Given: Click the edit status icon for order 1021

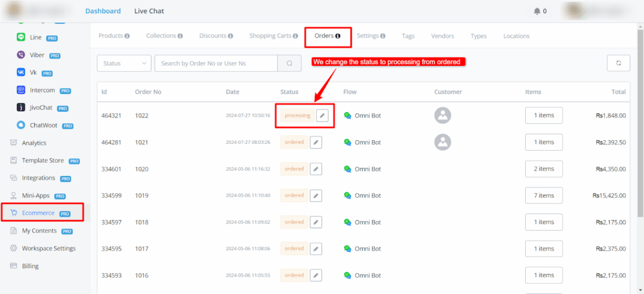Looking at the screenshot, I should (x=316, y=143).
